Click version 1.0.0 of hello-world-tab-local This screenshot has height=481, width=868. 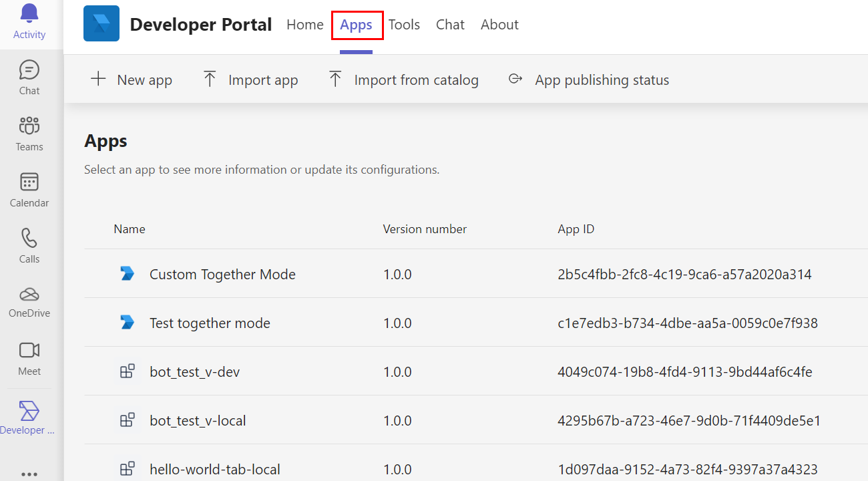[397, 470]
